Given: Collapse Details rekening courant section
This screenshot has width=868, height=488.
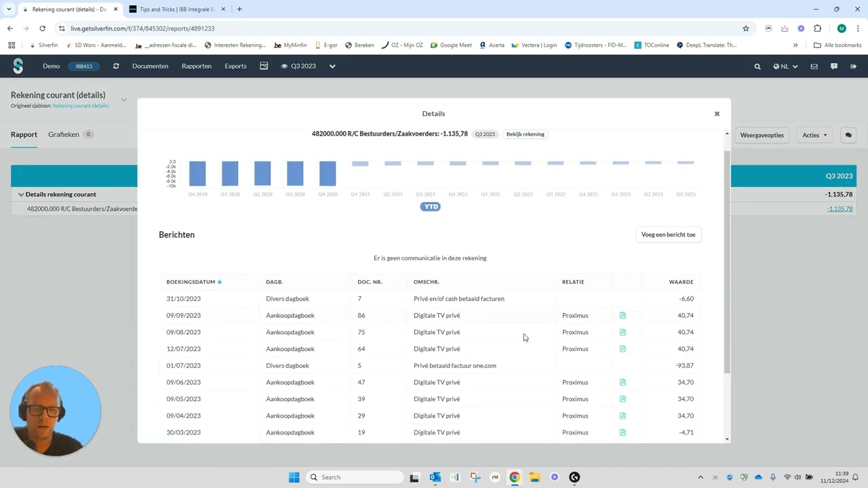Looking at the screenshot, I should click(21, 195).
